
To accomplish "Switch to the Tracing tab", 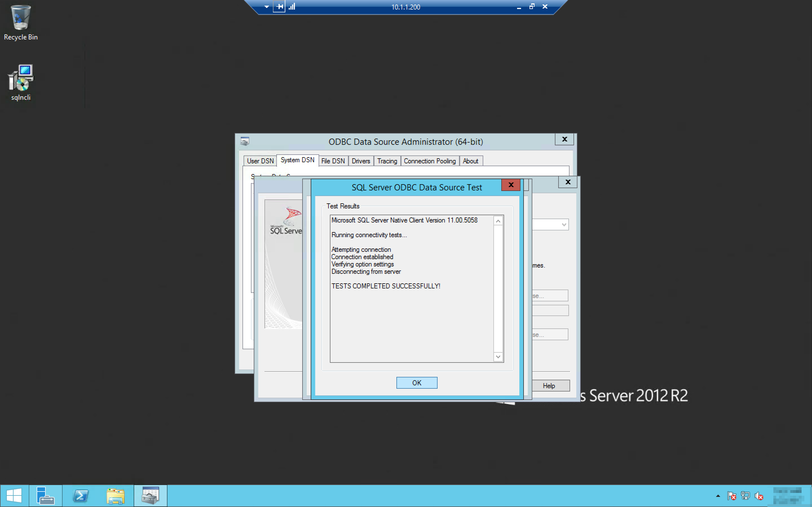I will coord(387,161).
